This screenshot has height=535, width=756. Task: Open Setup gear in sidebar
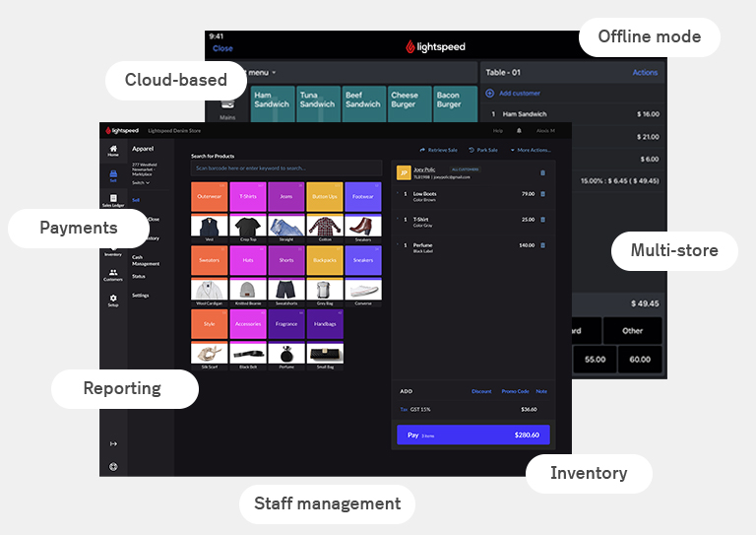(113, 301)
